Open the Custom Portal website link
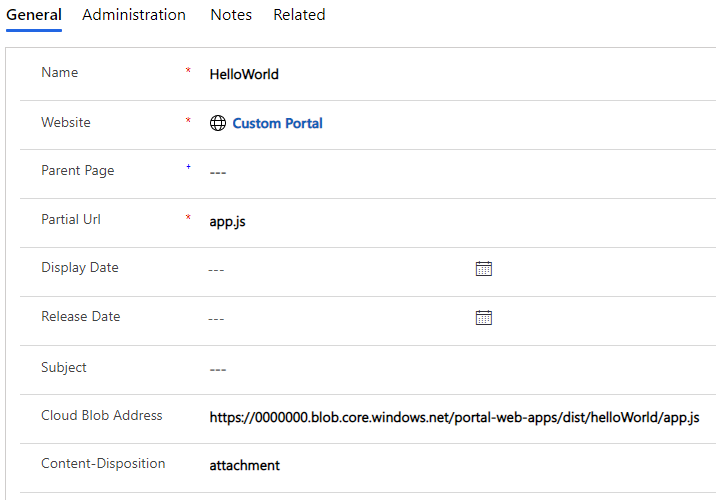The image size is (716, 500). pyautogui.click(x=278, y=123)
